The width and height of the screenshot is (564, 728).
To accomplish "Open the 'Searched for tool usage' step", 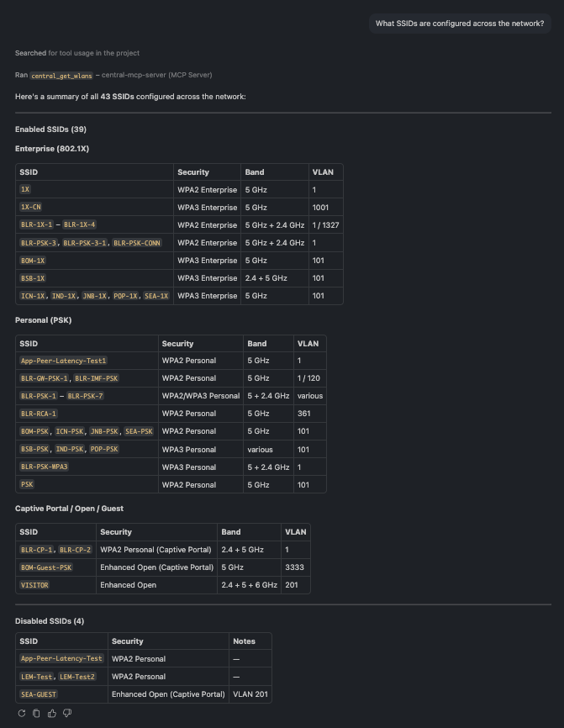I will pos(77,53).
